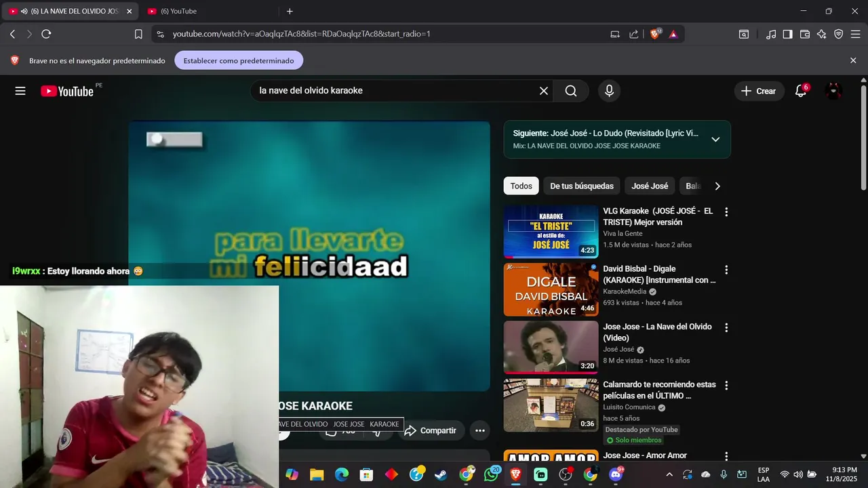Image resolution: width=868 pixels, height=488 pixels.
Task: Open the video's more actions ellipsis
Action: point(480,430)
